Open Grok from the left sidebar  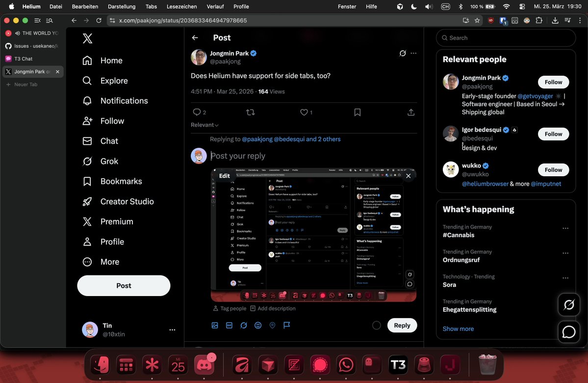coord(100,161)
